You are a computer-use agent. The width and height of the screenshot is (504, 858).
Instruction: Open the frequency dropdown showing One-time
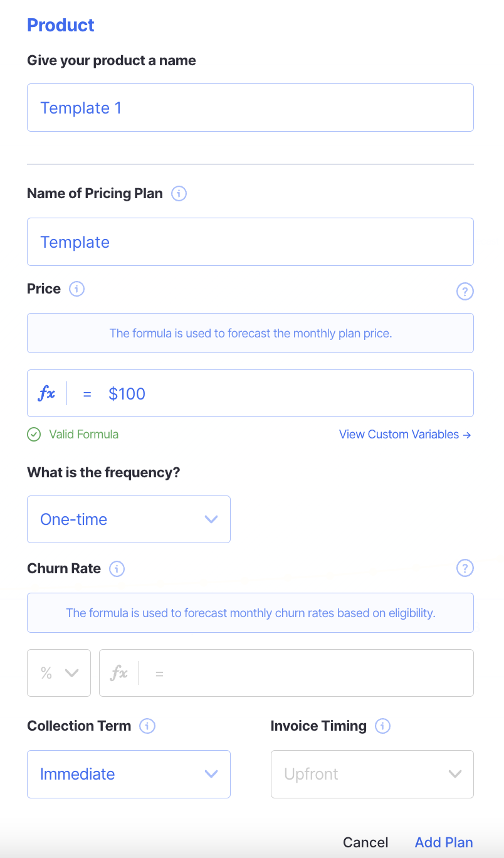[129, 519]
